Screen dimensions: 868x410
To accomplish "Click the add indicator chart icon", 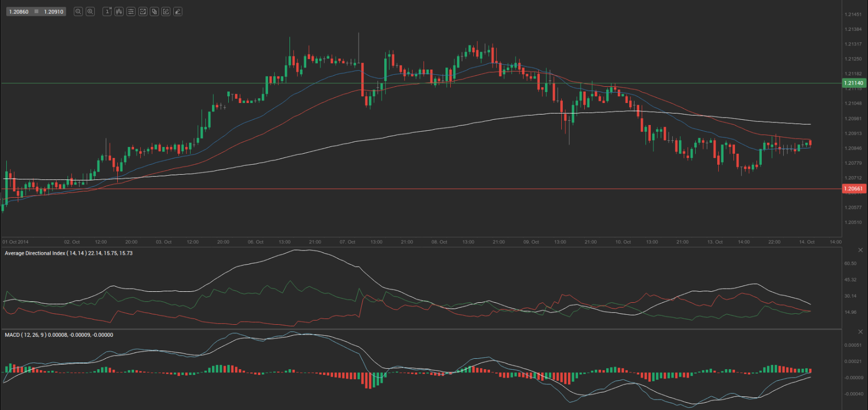I will pyautogui.click(x=142, y=12).
